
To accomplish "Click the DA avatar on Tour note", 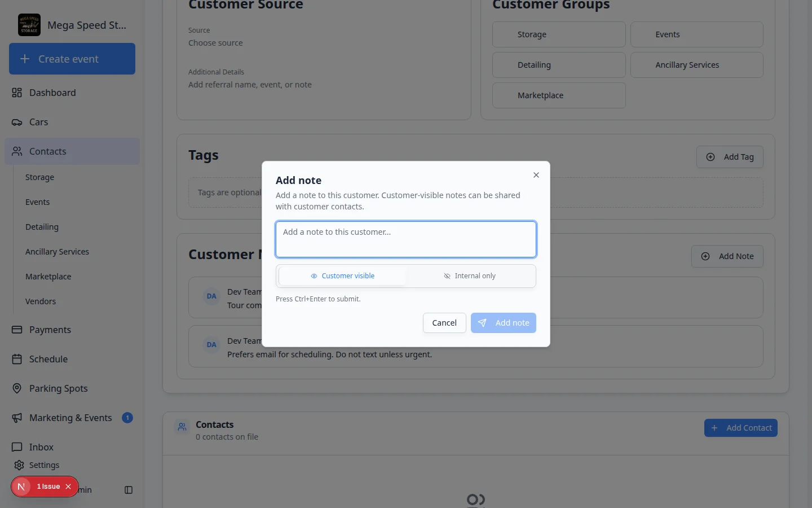I will [211, 296].
